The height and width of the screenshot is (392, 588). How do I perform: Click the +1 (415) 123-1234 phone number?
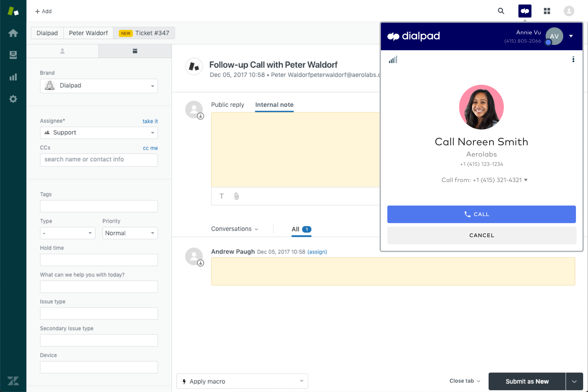[x=481, y=164]
